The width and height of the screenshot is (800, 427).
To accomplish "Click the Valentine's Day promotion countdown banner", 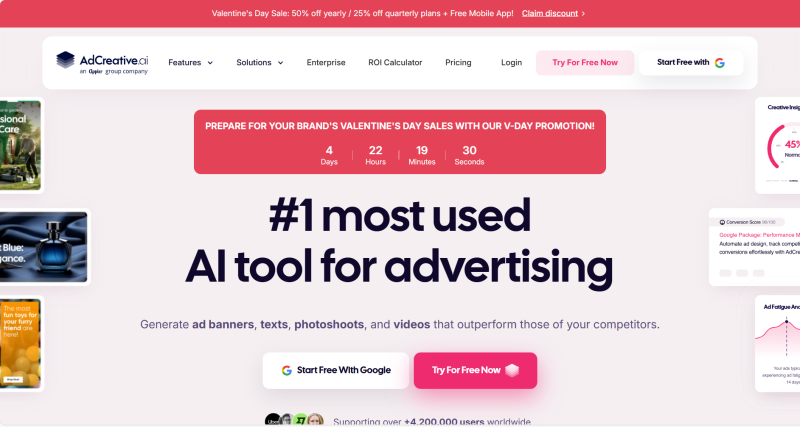I will pos(400,142).
